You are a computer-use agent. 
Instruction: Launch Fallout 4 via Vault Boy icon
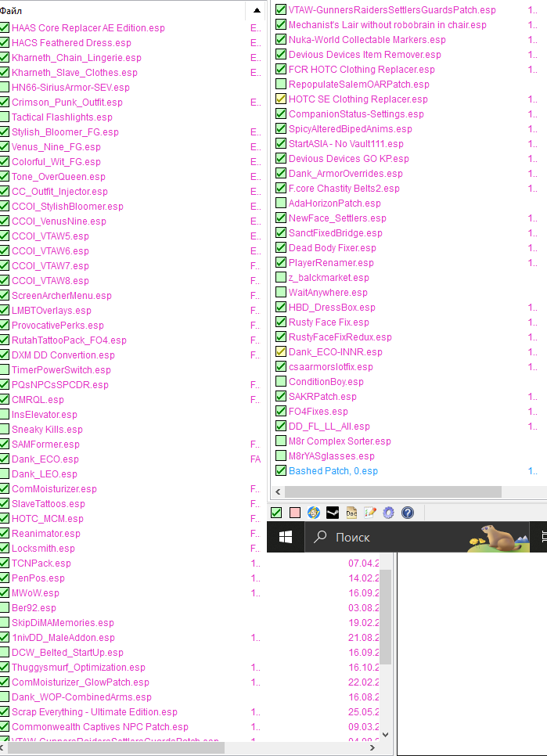coord(314,513)
